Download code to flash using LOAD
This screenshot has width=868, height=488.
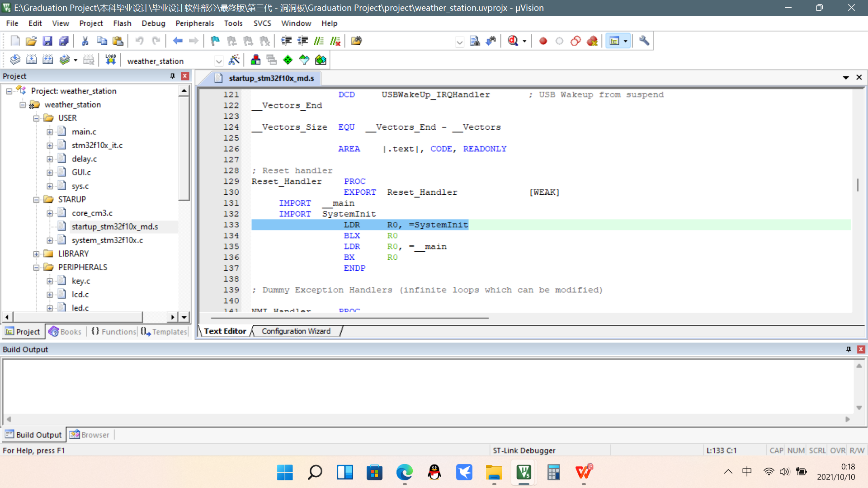tap(110, 59)
